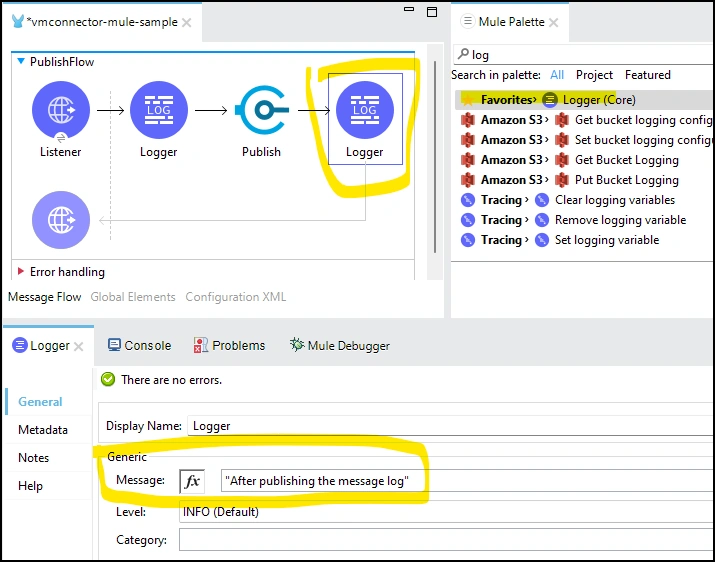Viewport: 715px width, 562px height.
Task: Filter palette search by Project
Action: pos(594,75)
